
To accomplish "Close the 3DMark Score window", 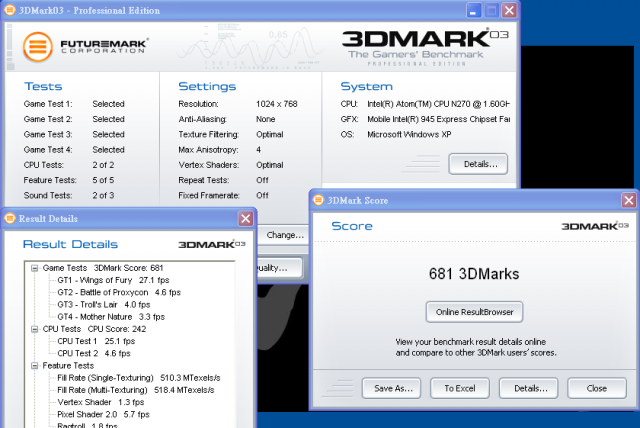I will [629, 200].
